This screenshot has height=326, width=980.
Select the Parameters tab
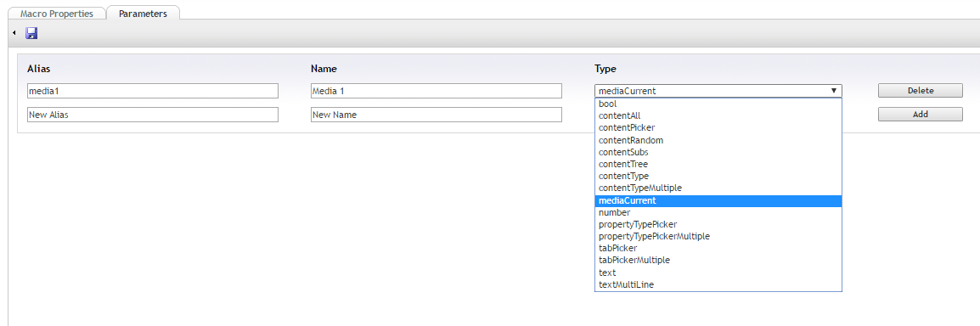144,13
